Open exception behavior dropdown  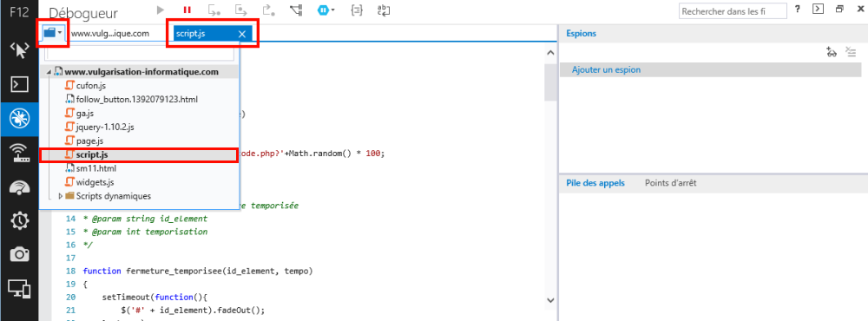[325, 10]
